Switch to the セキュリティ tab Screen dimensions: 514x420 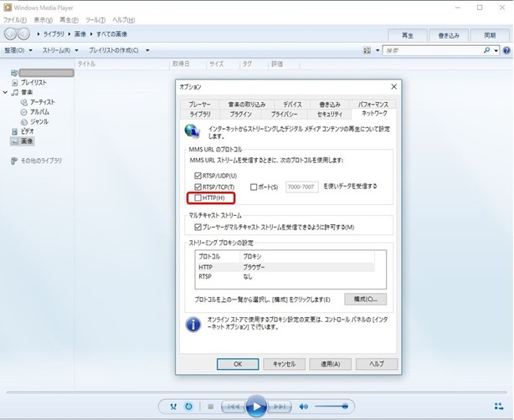330,114
